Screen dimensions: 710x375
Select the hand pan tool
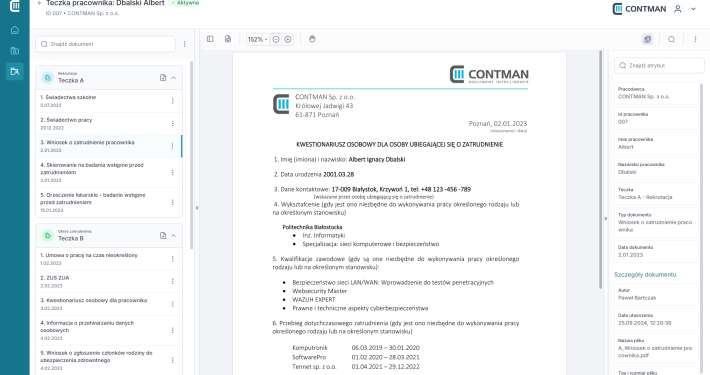click(x=312, y=39)
